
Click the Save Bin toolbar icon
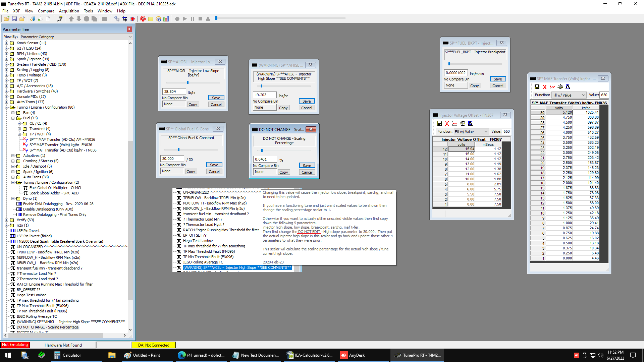14,19
